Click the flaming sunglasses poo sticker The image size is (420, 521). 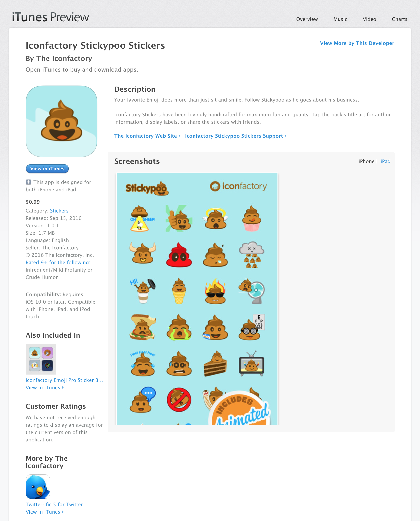[215, 291]
